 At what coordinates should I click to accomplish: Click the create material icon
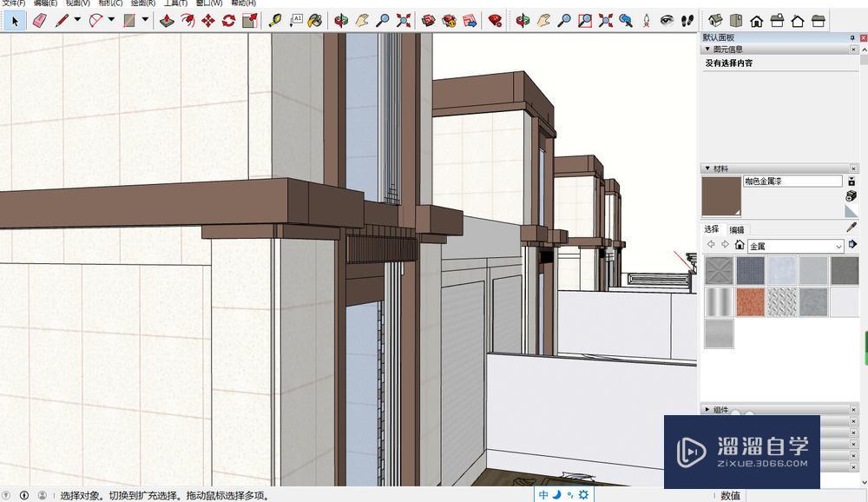click(x=852, y=196)
